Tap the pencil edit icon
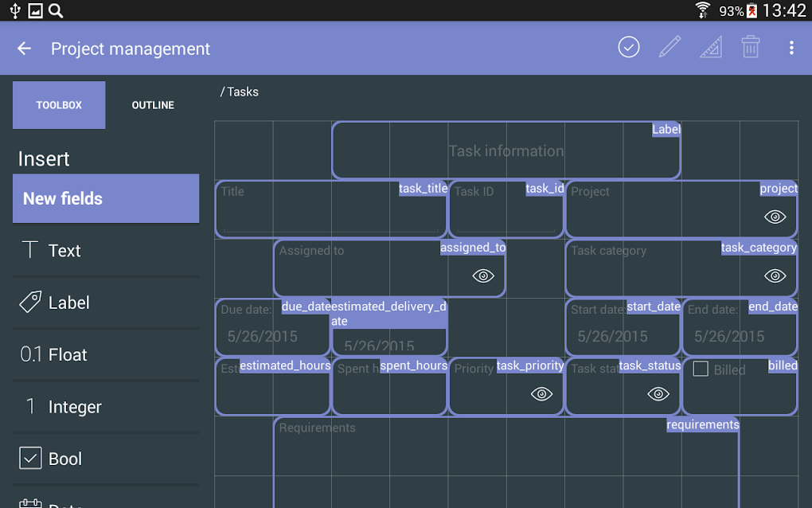 [670, 48]
